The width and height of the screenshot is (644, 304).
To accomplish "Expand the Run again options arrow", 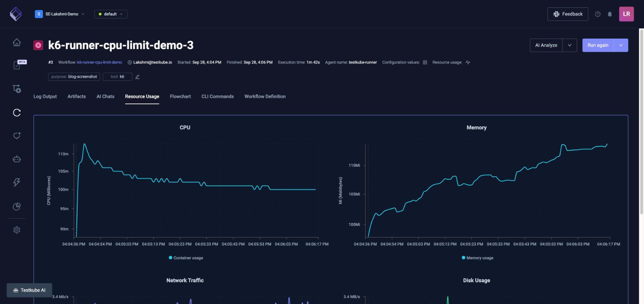I will [x=621, y=45].
